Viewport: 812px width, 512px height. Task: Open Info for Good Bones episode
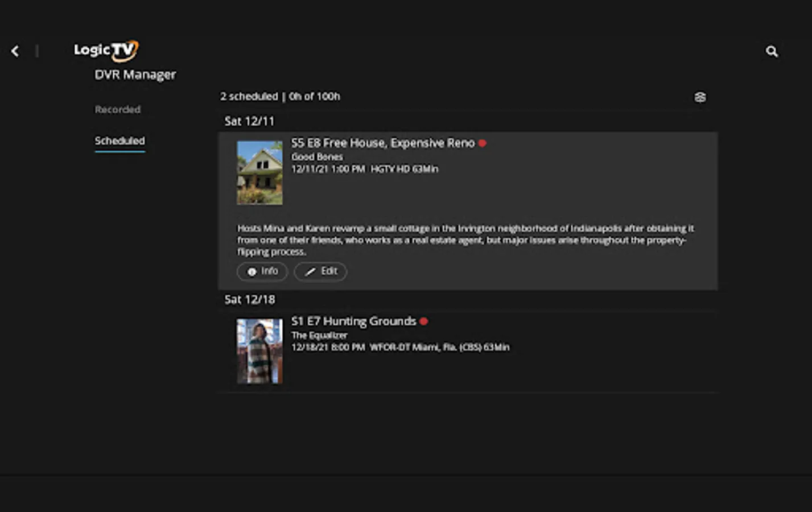tap(262, 271)
